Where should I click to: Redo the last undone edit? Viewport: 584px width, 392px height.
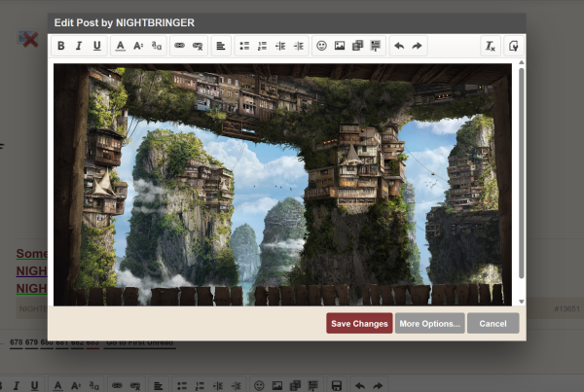pyautogui.click(x=417, y=46)
